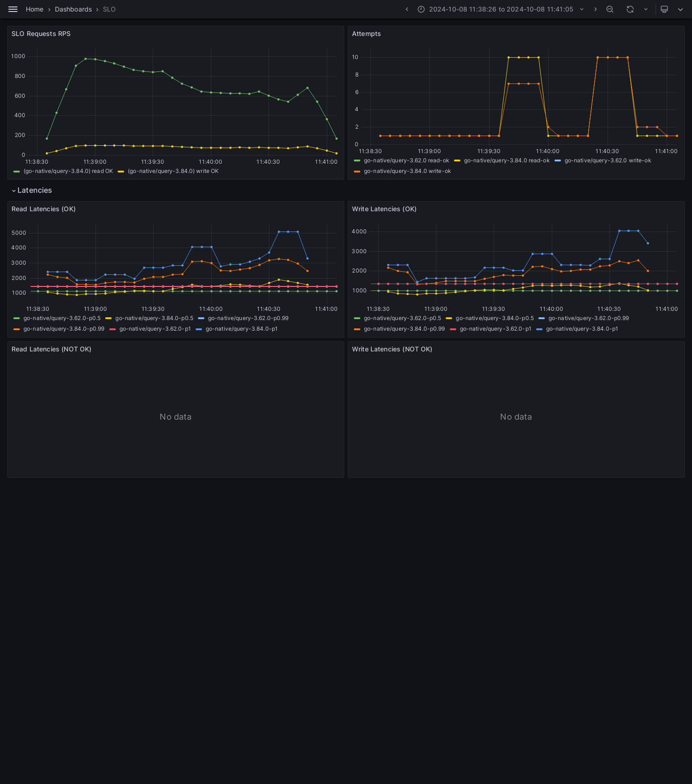
Task: Toggle query-3.84.0-p0.99 in Write Latencies legend
Action: 404,329
